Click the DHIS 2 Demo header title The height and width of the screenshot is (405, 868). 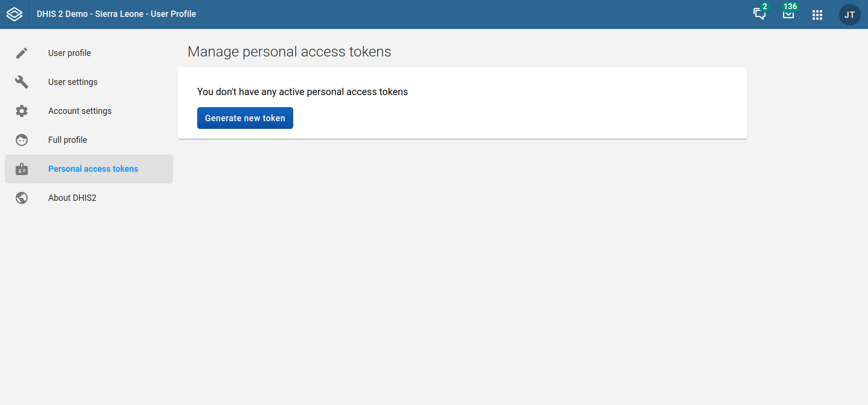point(116,14)
